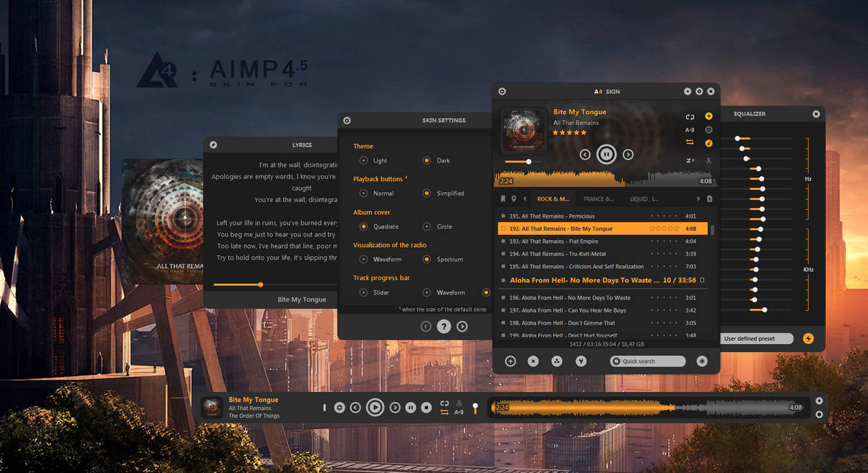Click the wrench tools button below the playlist

581,361
